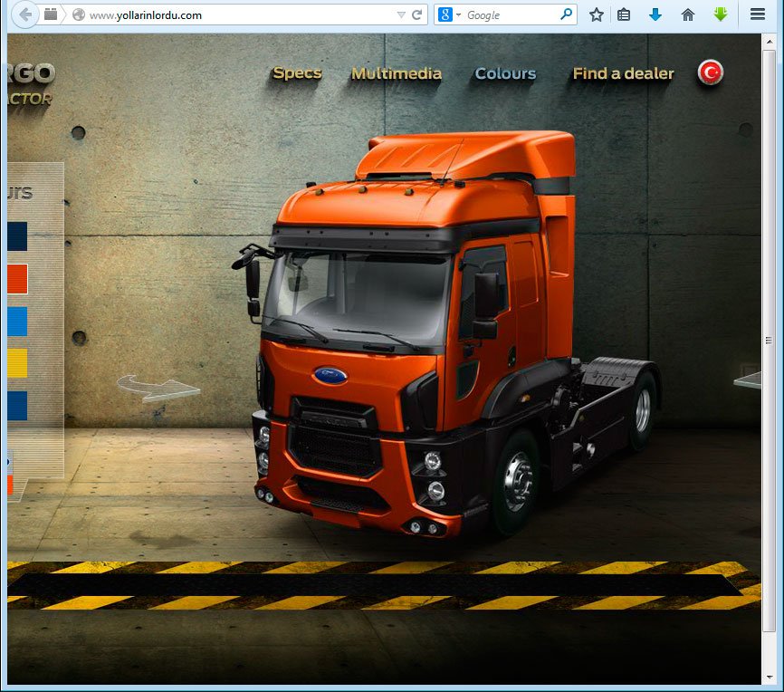Switch language using the Turkish flag icon
Viewport: 784px width, 692px height.
point(711,73)
